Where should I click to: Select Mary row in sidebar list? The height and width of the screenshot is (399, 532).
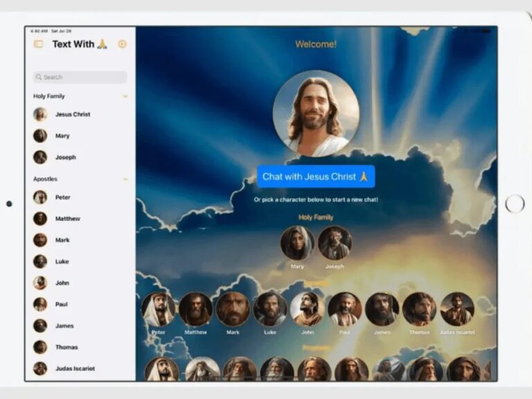coord(80,136)
